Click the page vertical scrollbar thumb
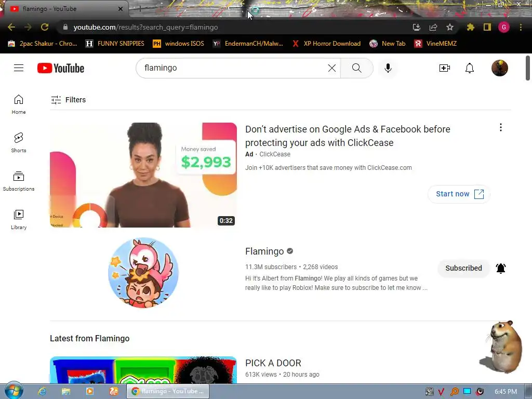This screenshot has width=532, height=399. tap(528, 68)
